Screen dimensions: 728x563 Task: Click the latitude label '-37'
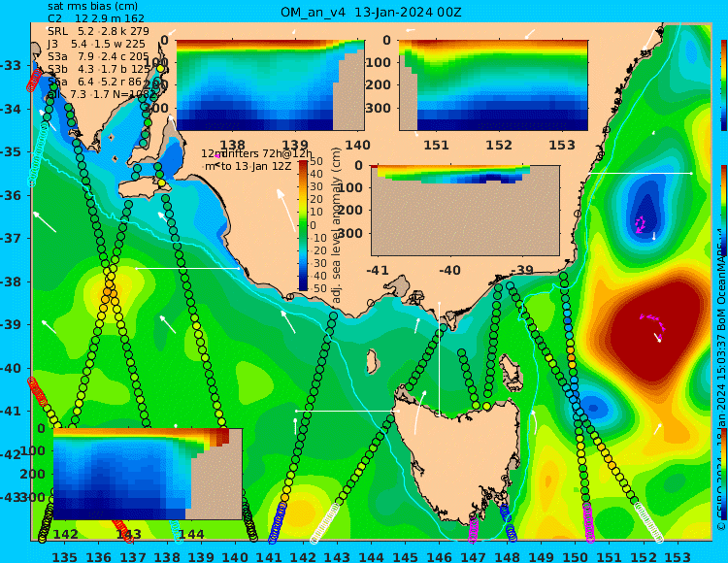point(11,238)
